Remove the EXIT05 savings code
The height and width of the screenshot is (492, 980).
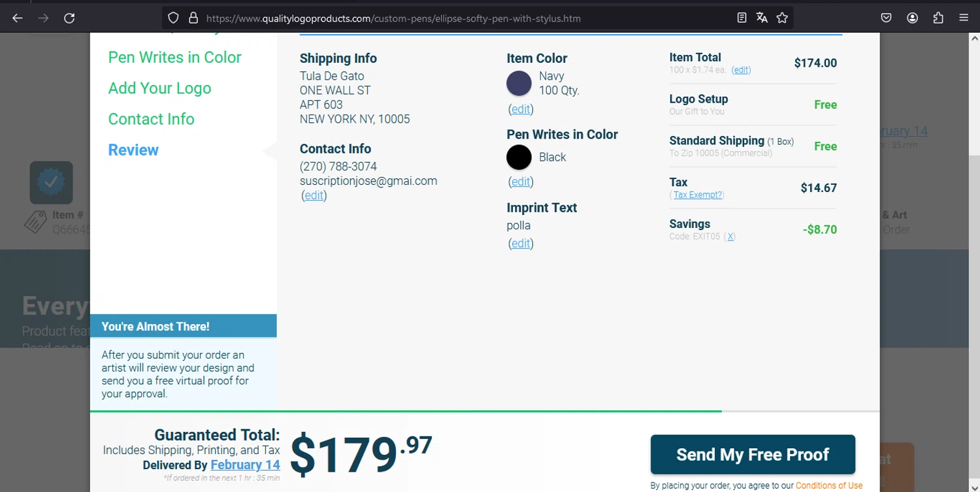click(x=730, y=237)
